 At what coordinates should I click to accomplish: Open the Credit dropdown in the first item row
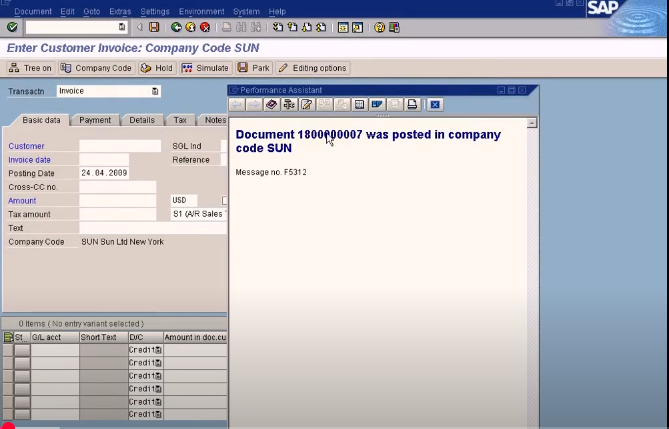[158, 350]
